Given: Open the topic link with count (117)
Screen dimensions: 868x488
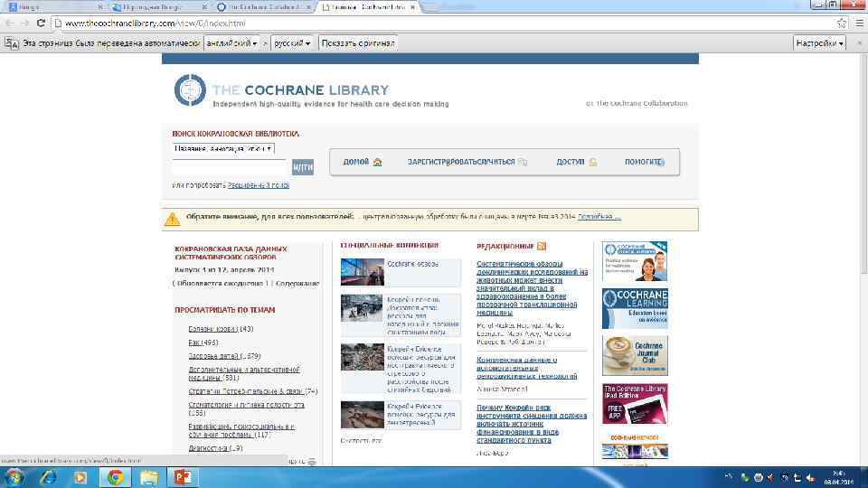Looking at the screenshot, I should [241, 431].
